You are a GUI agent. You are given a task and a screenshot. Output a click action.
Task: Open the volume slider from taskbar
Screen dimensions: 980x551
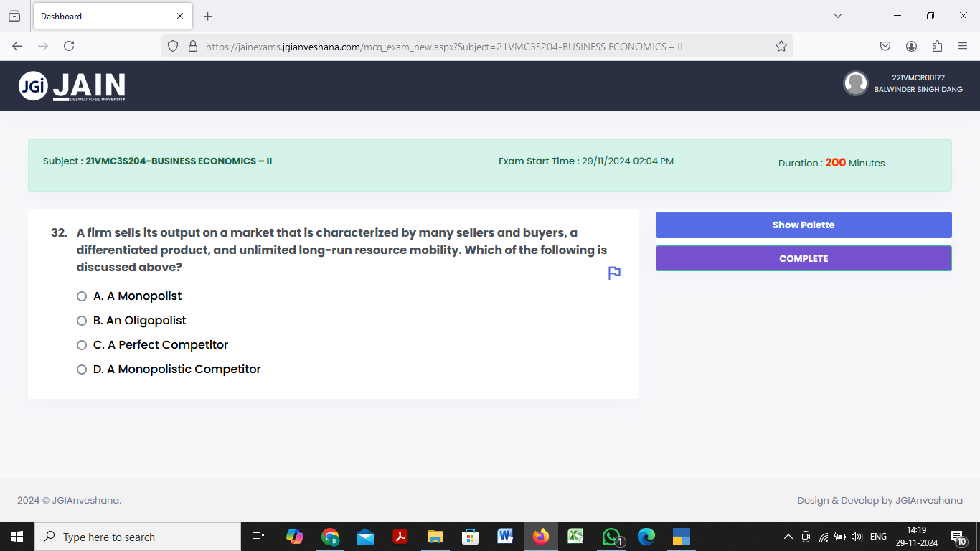tap(857, 536)
